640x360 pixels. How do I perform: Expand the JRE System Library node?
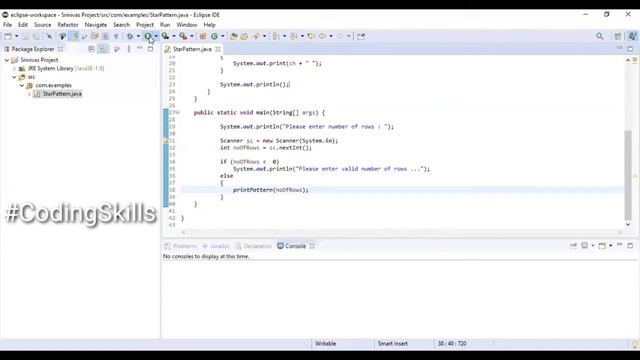(x=15, y=69)
